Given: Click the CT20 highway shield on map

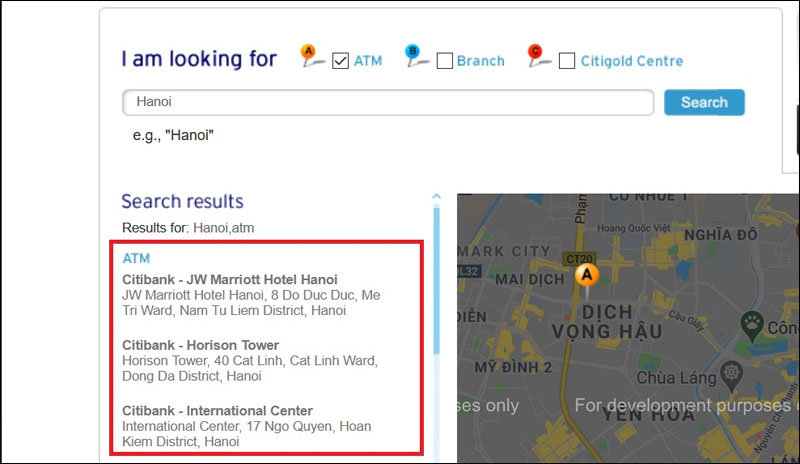Looking at the screenshot, I should click(x=580, y=257).
